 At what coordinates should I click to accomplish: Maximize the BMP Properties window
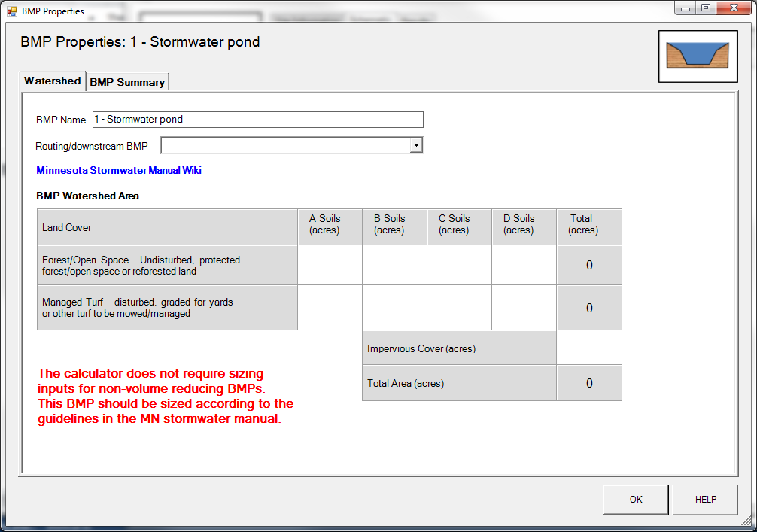tap(705, 8)
